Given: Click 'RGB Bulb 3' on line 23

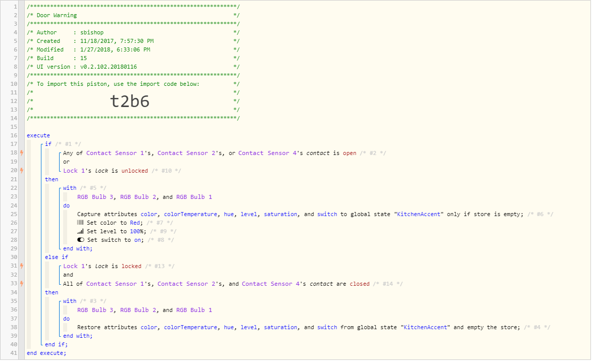Looking at the screenshot, I should coord(95,197).
